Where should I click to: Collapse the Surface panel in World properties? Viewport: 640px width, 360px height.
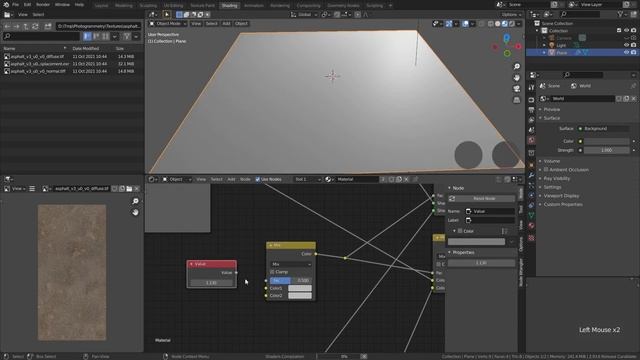coord(551,118)
